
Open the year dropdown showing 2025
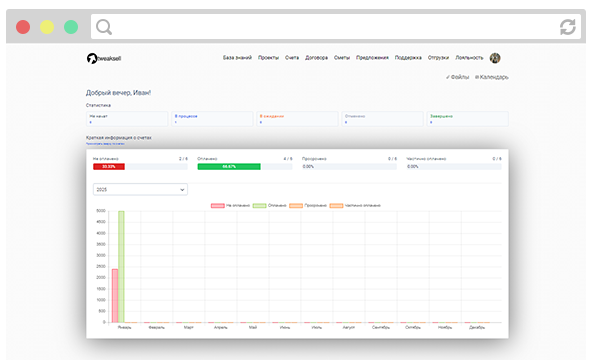coord(140,189)
